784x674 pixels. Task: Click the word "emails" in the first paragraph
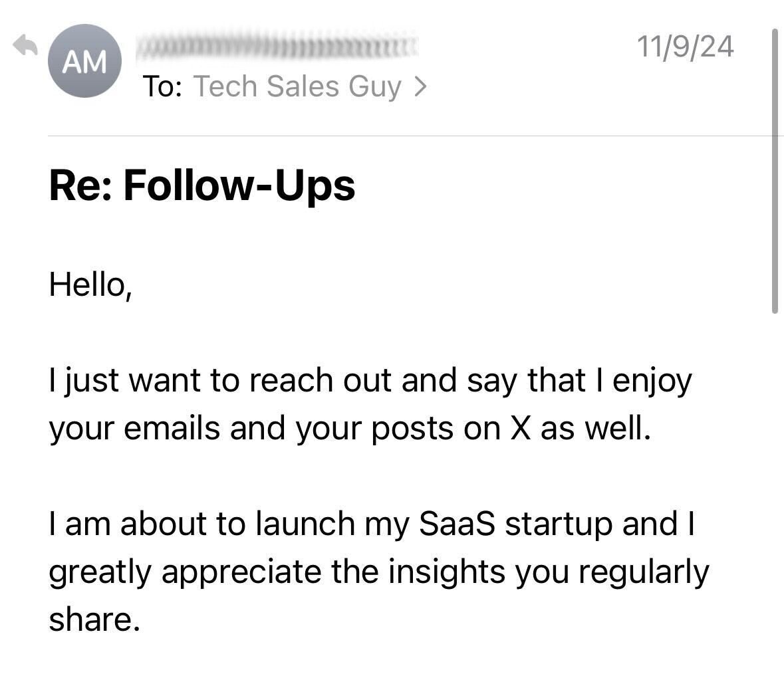coord(173,429)
